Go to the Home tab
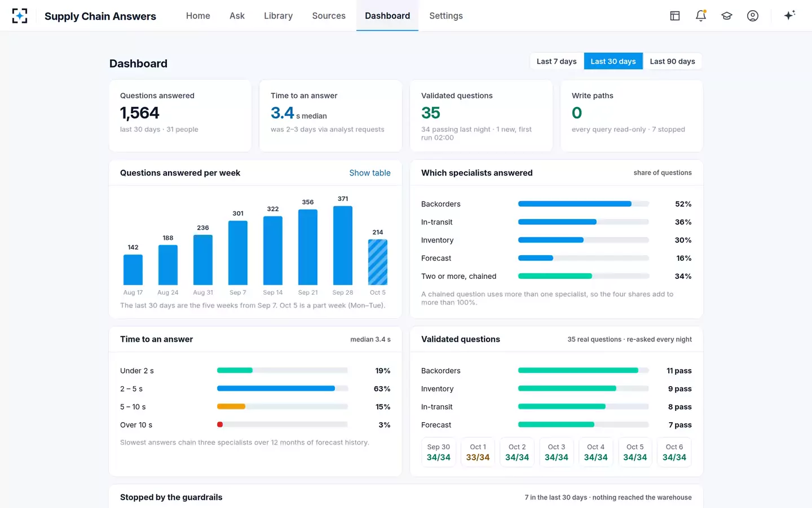812x508 pixels. pyautogui.click(x=198, y=16)
